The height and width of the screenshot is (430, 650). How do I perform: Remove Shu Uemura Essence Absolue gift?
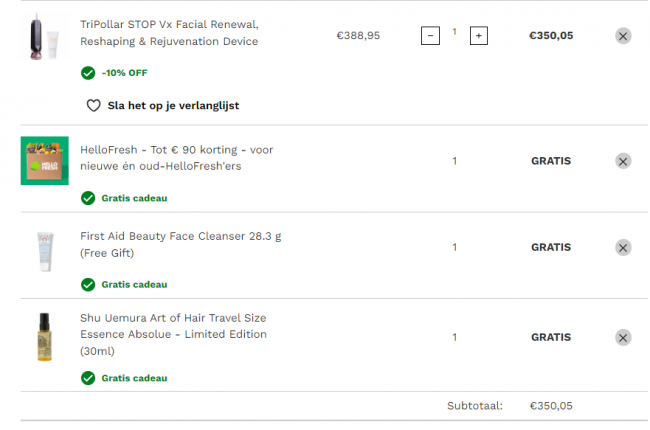point(623,338)
